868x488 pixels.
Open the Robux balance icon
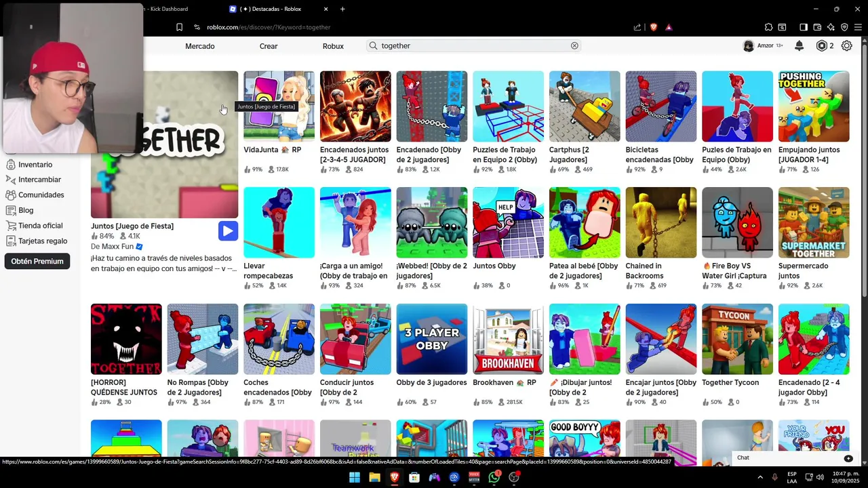tap(822, 45)
